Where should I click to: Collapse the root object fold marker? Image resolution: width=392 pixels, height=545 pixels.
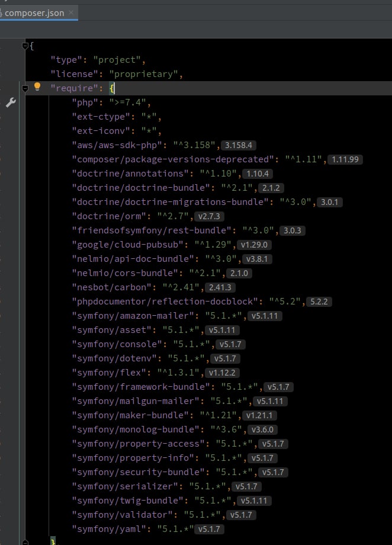point(25,46)
